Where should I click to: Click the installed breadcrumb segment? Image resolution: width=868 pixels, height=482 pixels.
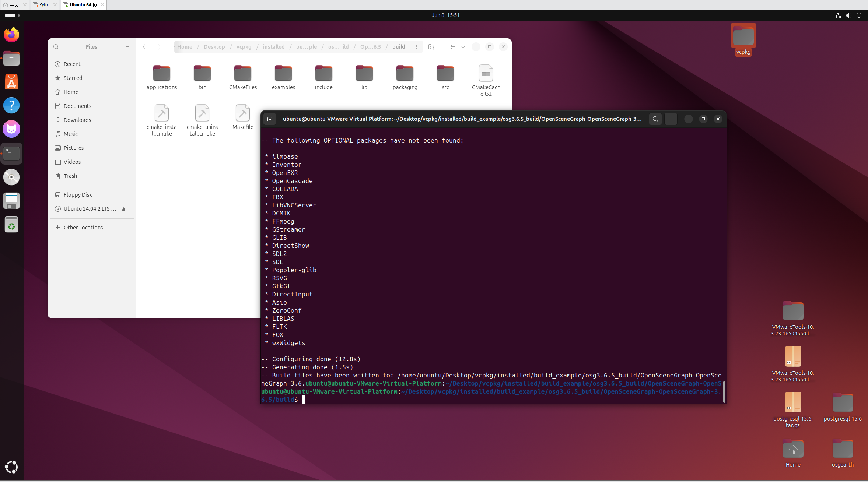coord(274,47)
